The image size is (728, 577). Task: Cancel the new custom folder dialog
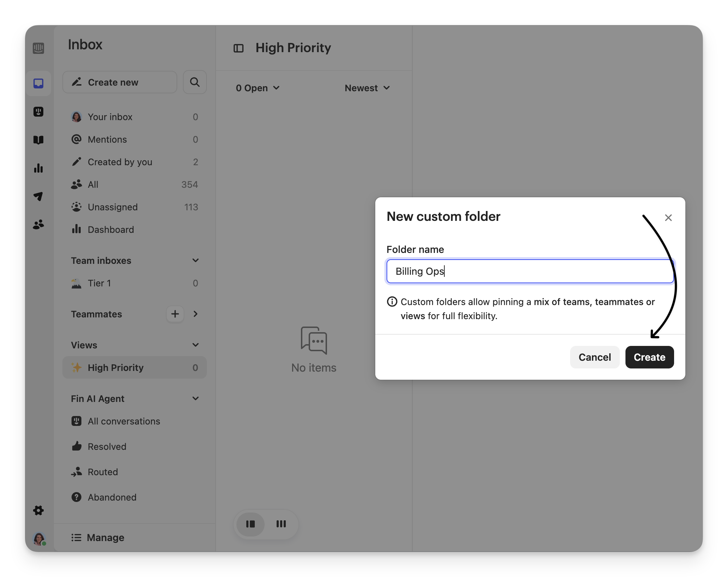pos(594,357)
